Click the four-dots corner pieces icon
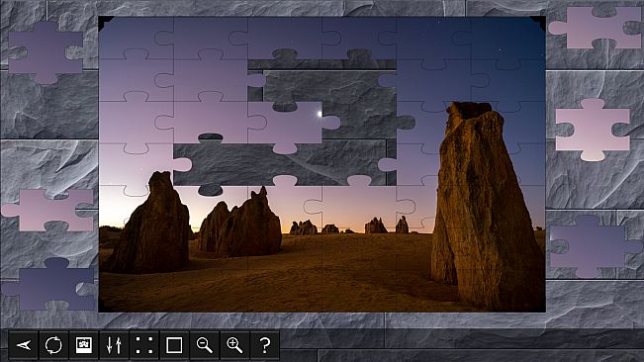This screenshot has height=362, width=644. click(144, 345)
